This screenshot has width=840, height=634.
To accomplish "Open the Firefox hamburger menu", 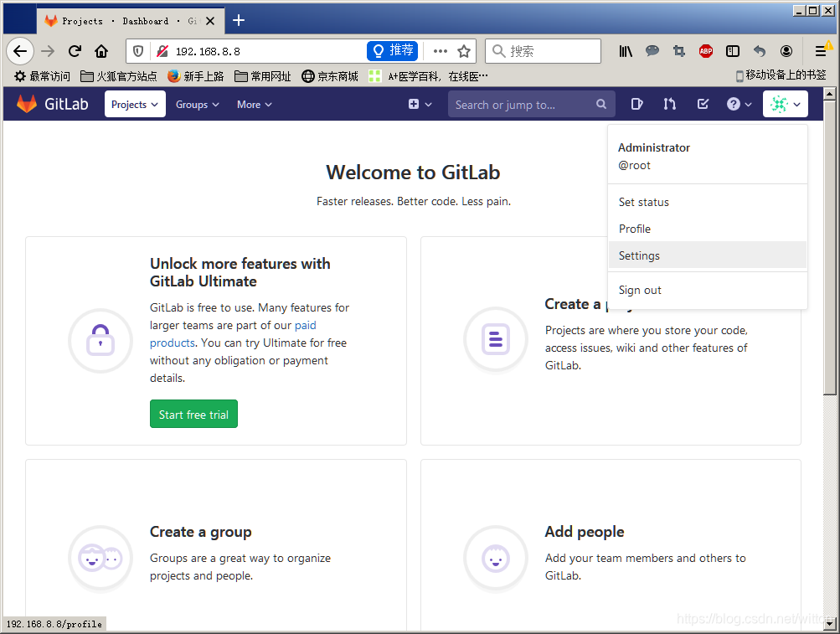I will coord(821,51).
